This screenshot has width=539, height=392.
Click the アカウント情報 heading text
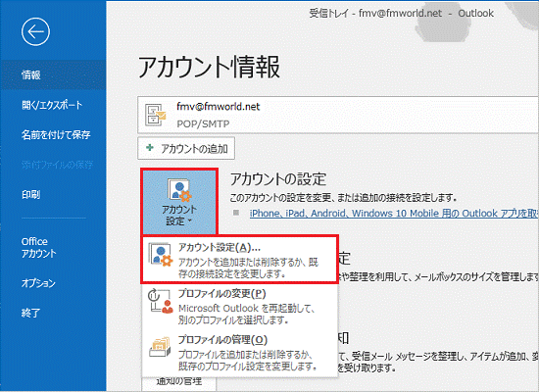click(x=209, y=67)
